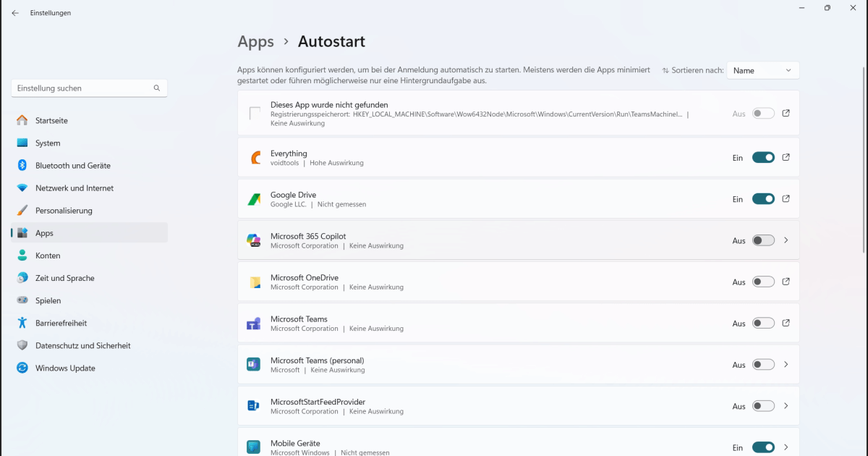Click the vertical scrollbar of the app list
The height and width of the screenshot is (456, 868).
click(x=864, y=159)
